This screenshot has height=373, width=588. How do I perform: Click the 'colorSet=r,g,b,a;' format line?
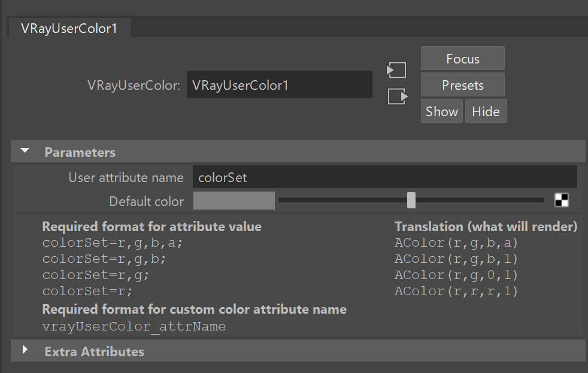coord(113,243)
